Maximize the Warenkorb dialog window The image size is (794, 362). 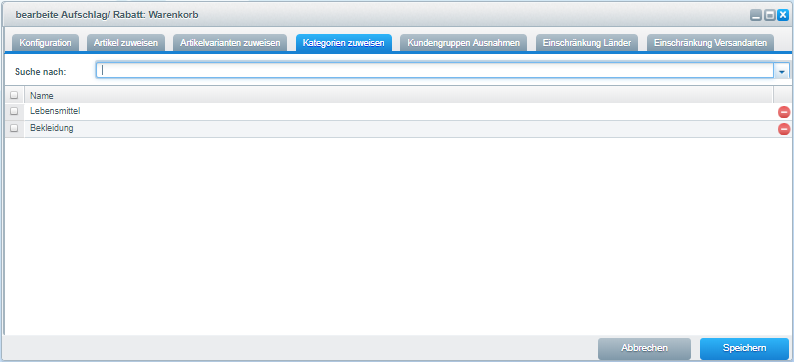769,16
